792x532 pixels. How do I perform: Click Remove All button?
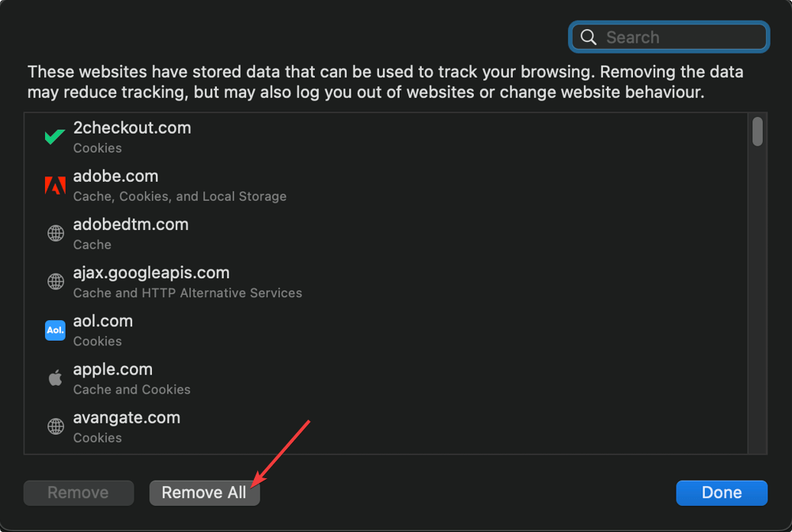coord(205,492)
